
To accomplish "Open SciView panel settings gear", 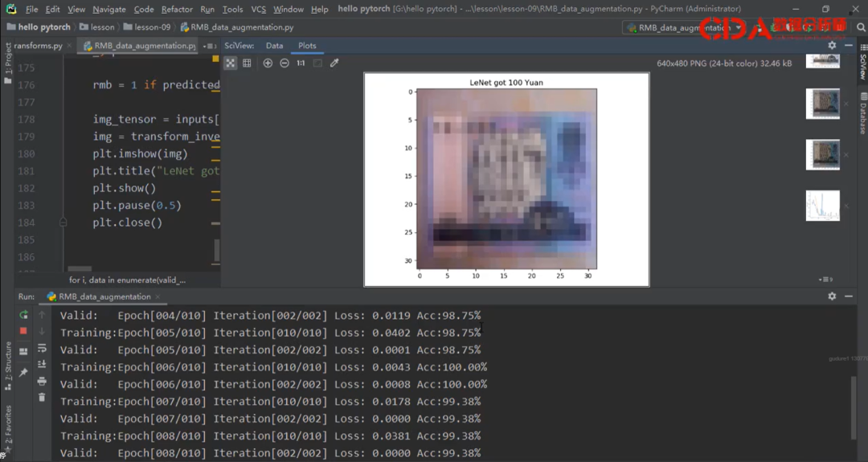I will 832,45.
